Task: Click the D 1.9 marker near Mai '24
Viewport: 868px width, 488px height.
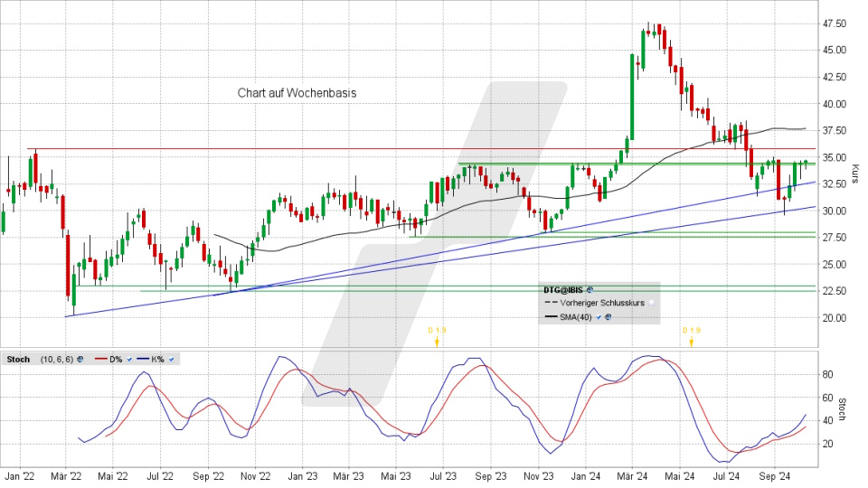Action: point(691,335)
